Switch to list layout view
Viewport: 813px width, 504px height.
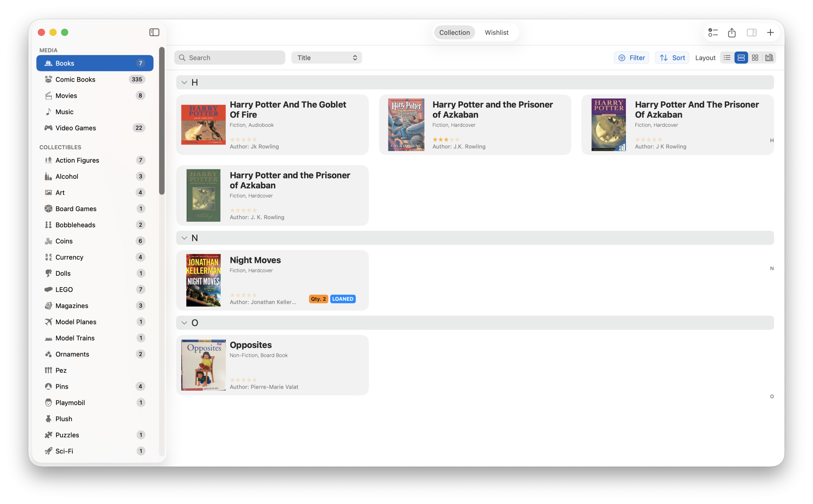tap(727, 57)
